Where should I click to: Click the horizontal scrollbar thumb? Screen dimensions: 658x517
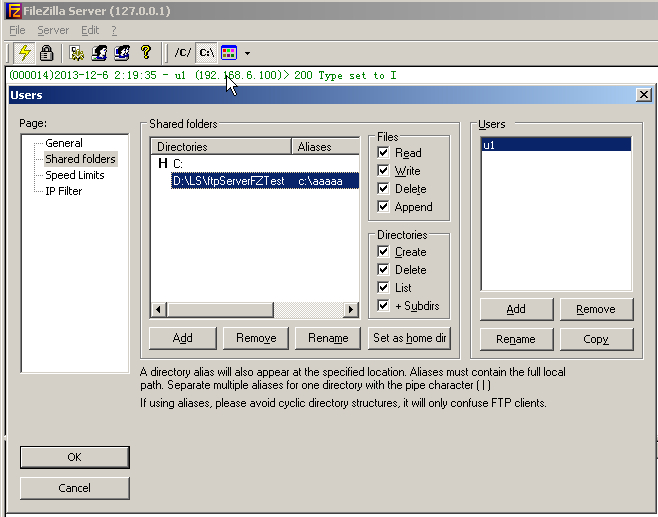pyautogui.click(x=220, y=310)
